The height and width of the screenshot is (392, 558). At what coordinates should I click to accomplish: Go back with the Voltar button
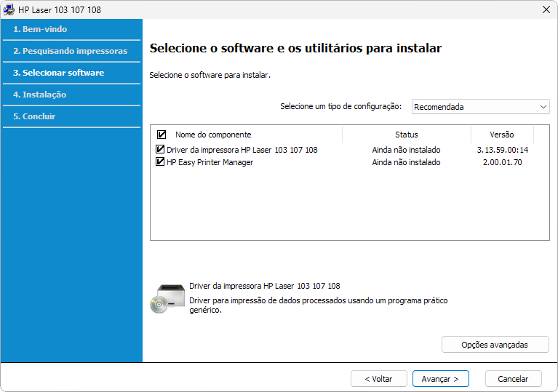tap(378, 379)
